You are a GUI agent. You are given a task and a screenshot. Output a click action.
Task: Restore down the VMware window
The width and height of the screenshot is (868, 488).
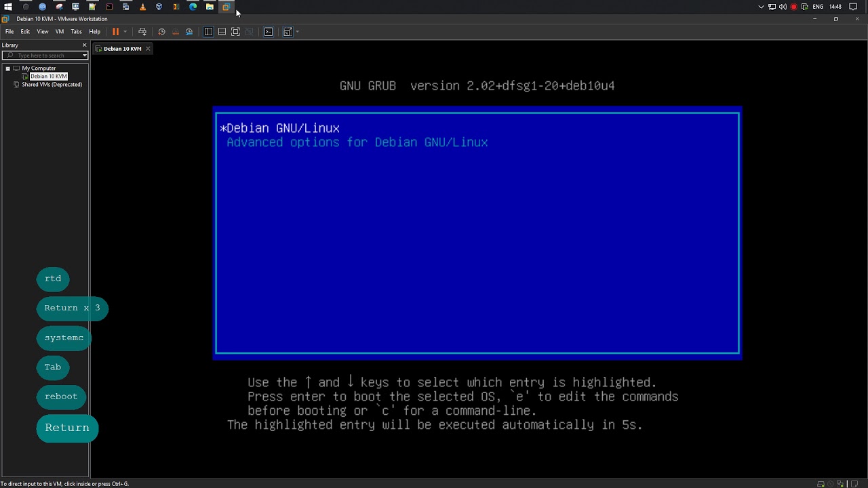(x=835, y=19)
